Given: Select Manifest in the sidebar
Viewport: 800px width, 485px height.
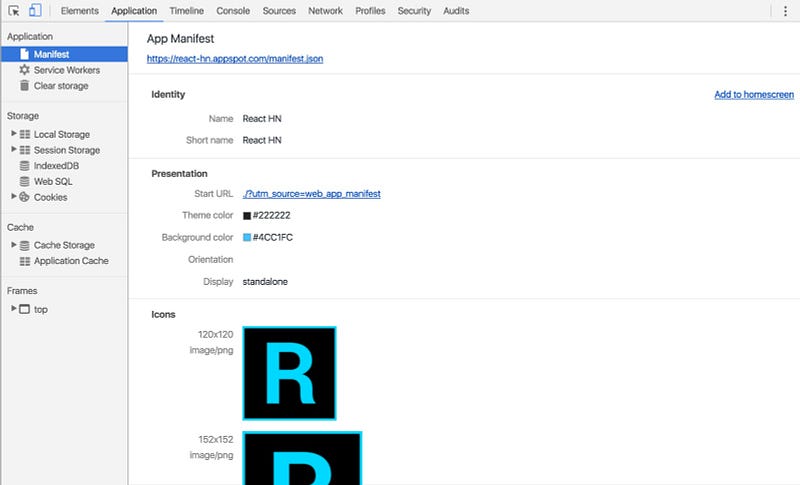Looking at the screenshot, I should click(64, 54).
